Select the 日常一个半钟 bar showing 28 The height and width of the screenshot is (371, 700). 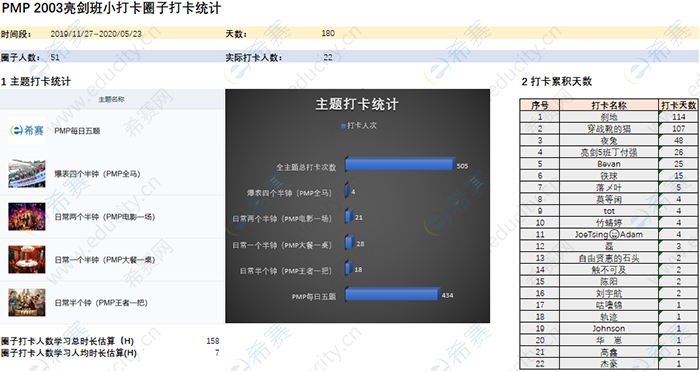(x=350, y=242)
